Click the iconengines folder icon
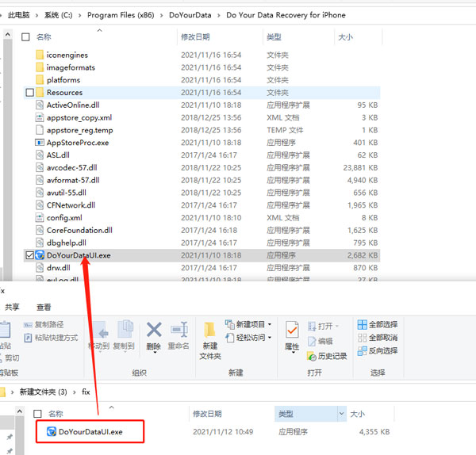 (40, 55)
